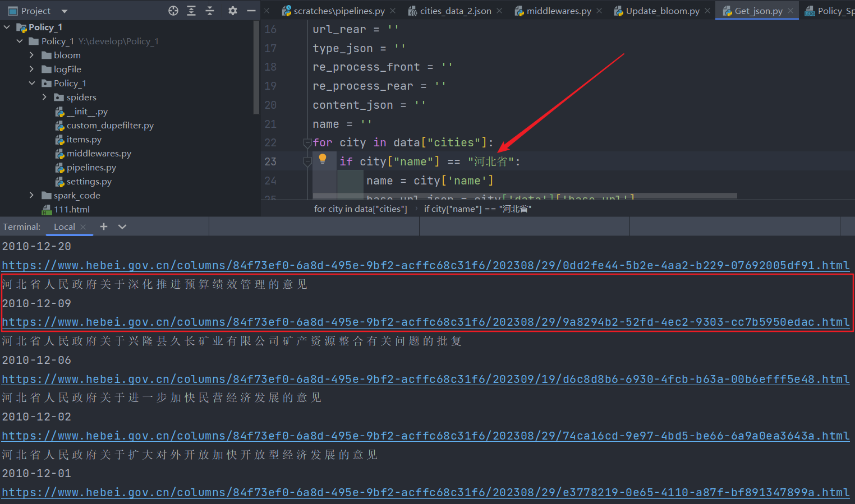Add a new terminal session
Screen dimensions: 855x504
pyautogui.click(x=103, y=226)
